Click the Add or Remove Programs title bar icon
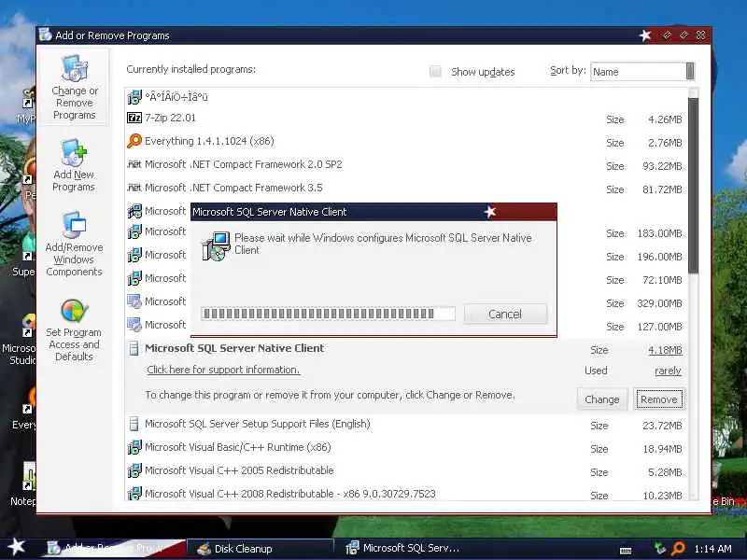 (x=45, y=35)
